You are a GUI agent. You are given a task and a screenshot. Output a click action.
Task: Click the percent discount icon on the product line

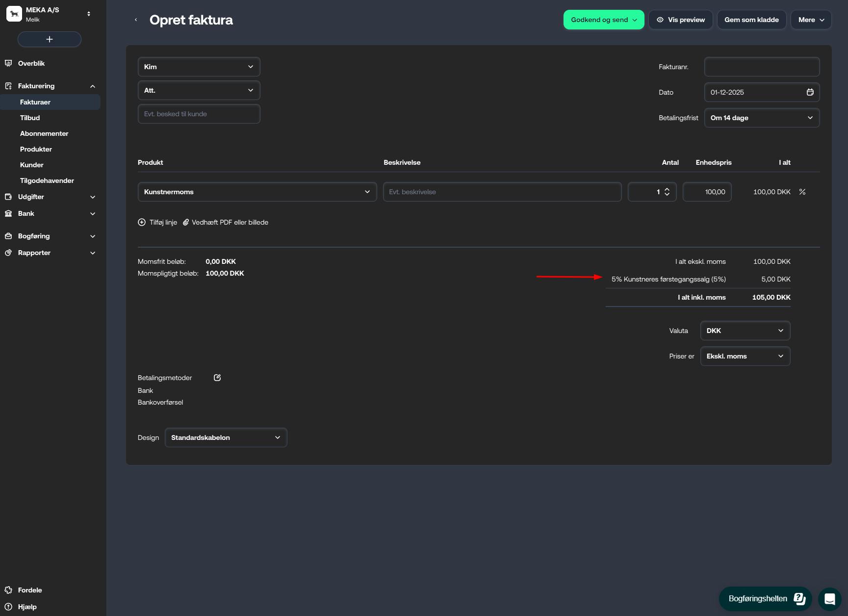[802, 192]
